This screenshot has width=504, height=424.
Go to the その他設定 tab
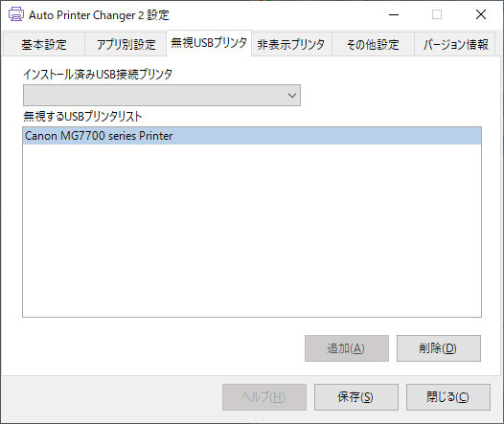click(x=373, y=44)
